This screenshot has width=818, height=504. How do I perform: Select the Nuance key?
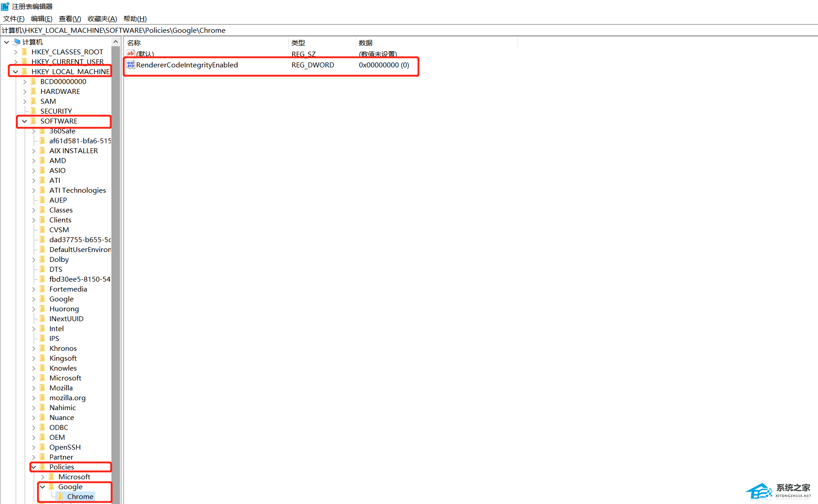(62, 417)
